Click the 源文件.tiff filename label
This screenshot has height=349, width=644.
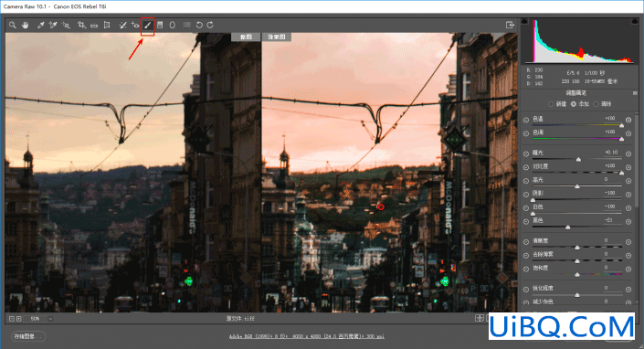click(x=240, y=319)
